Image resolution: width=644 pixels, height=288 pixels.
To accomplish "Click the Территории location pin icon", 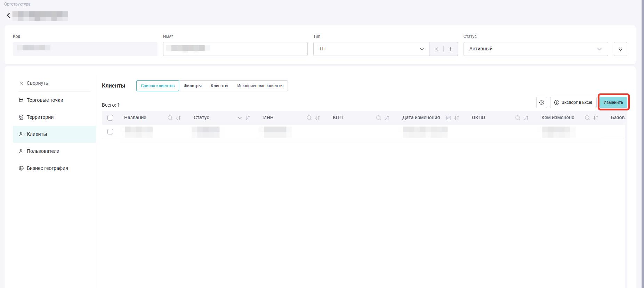I will (x=21, y=117).
